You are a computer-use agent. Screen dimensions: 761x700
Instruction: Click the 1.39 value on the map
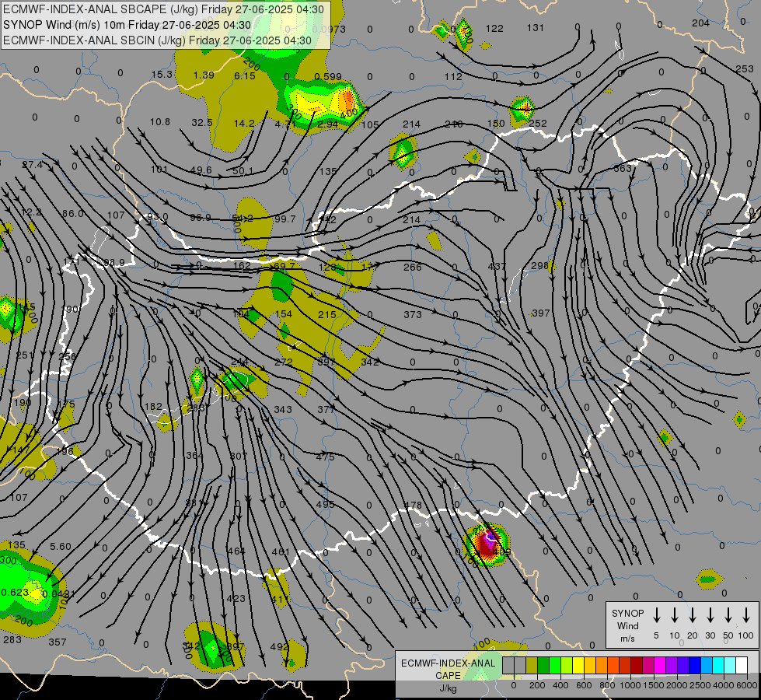pos(204,75)
